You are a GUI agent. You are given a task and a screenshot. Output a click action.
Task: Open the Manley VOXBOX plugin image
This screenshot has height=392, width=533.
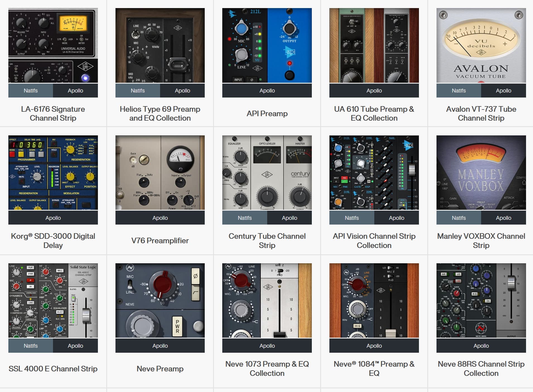click(481, 172)
